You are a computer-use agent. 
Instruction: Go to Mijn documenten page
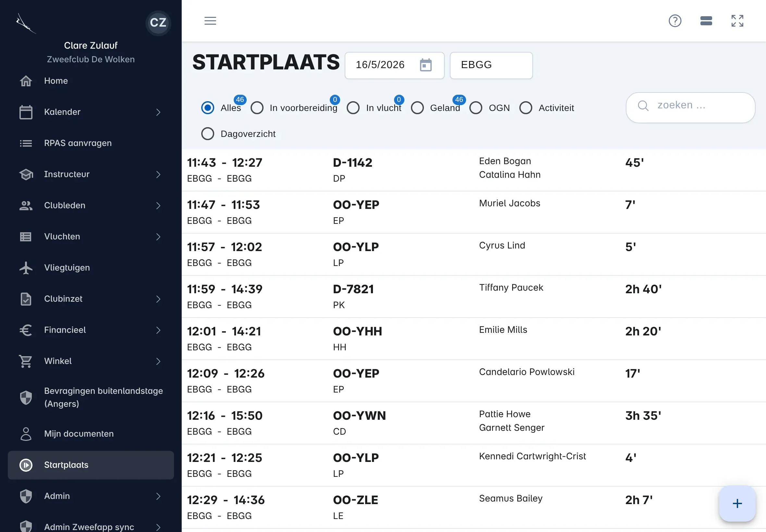pyautogui.click(x=91, y=434)
